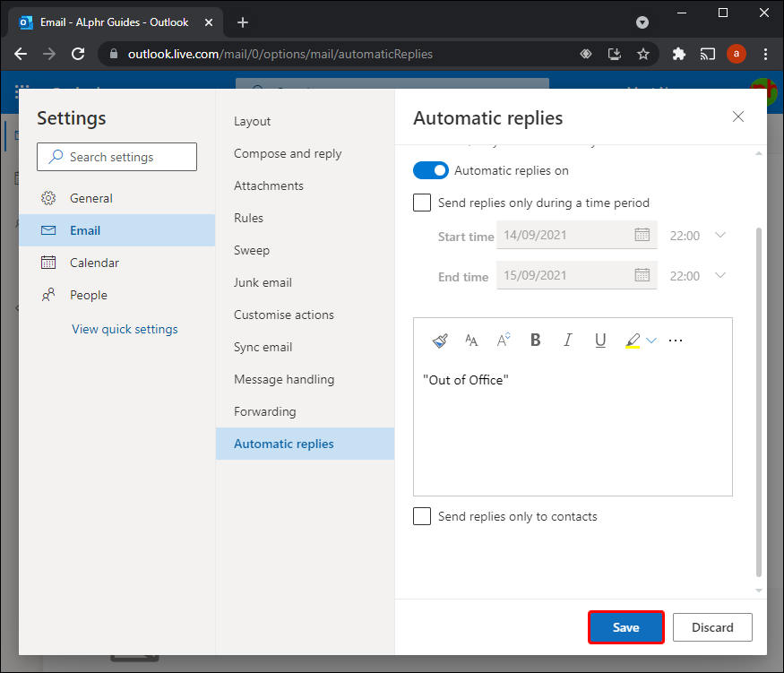Apply the yellow highlight color
The height and width of the screenshot is (673, 784).
coord(633,341)
